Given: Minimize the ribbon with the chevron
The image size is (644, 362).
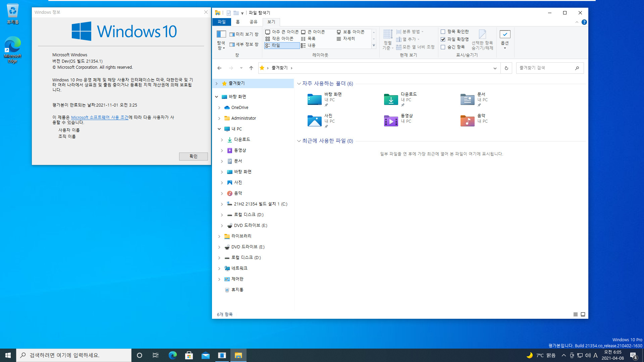Looking at the screenshot, I should [x=577, y=22].
